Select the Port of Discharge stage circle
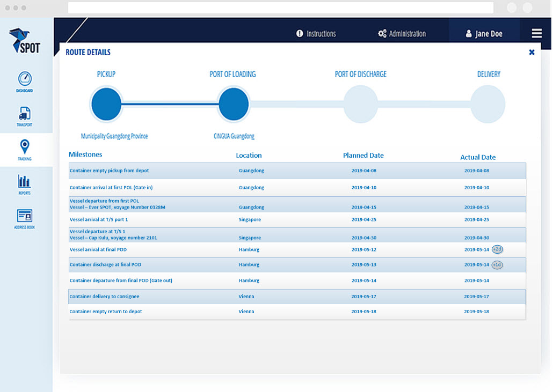The height and width of the screenshot is (392, 553). click(360, 104)
